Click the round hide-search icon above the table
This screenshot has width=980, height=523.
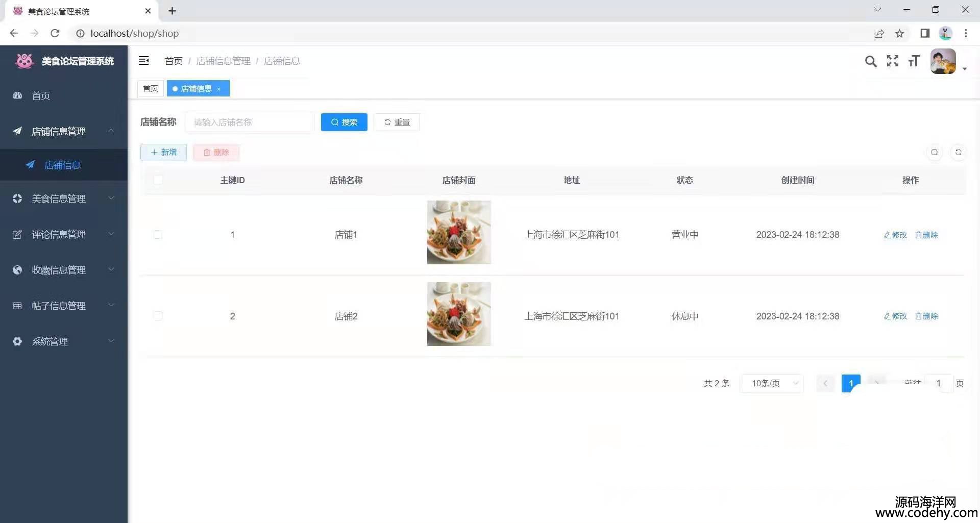[934, 152]
